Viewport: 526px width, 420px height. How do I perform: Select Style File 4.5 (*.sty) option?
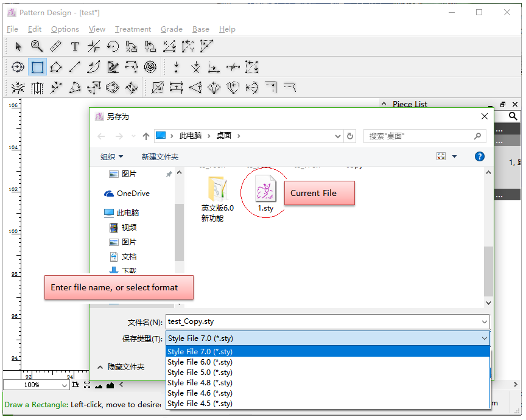click(x=200, y=404)
